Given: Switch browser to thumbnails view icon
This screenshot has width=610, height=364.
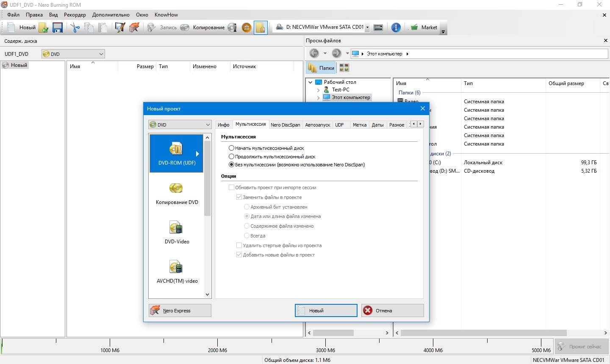Looking at the screenshot, I should click(344, 68).
